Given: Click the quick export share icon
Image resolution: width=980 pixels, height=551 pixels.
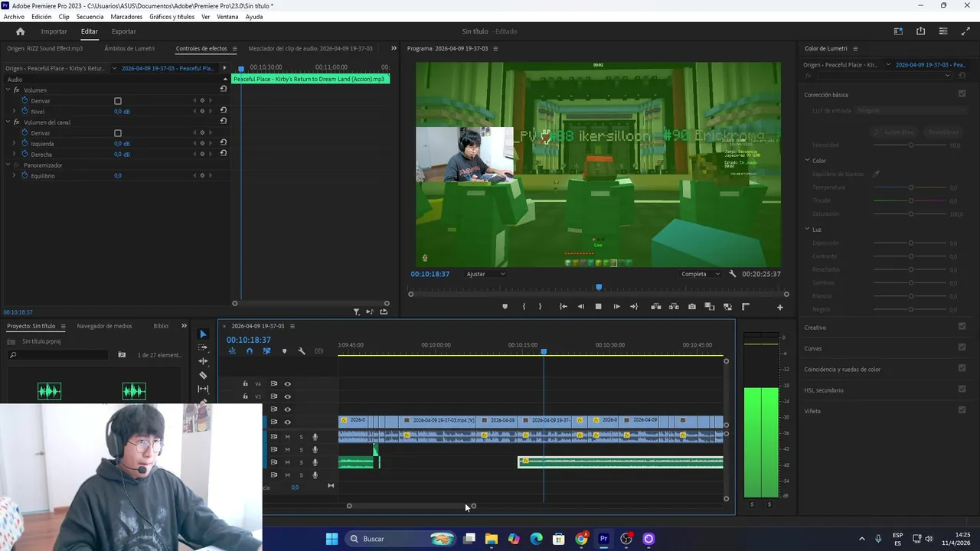Looking at the screenshot, I should click(920, 31).
